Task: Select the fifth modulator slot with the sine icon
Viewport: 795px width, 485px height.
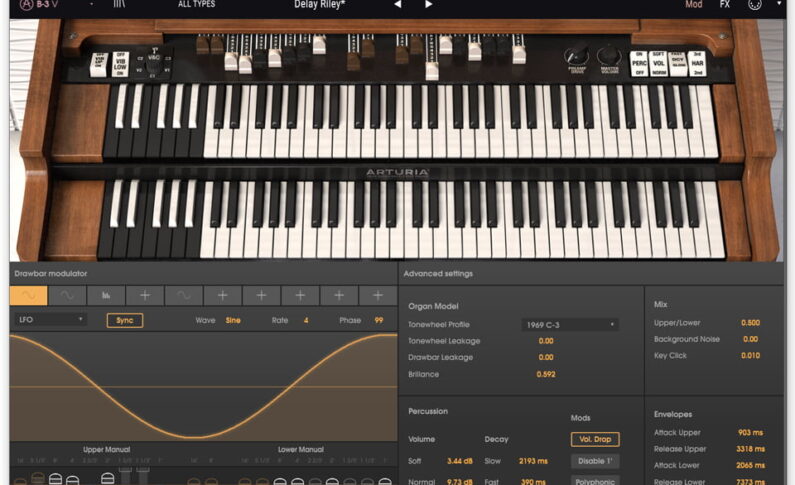Action: click(184, 295)
